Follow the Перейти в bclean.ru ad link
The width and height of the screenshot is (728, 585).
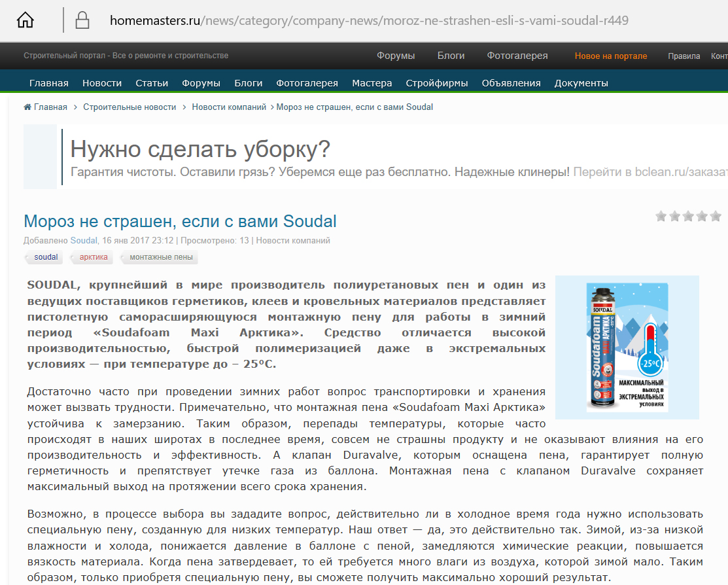tap(650, 172)
